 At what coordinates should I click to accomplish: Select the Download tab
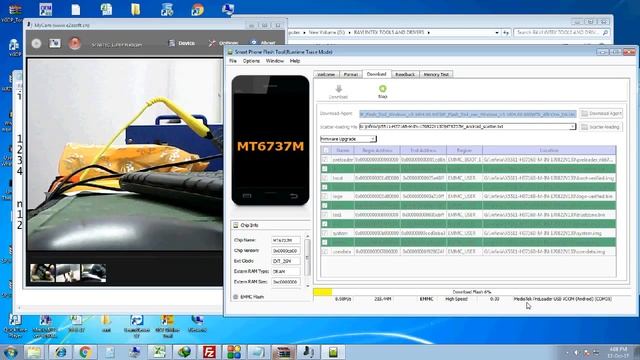click(x=376, y=74)
